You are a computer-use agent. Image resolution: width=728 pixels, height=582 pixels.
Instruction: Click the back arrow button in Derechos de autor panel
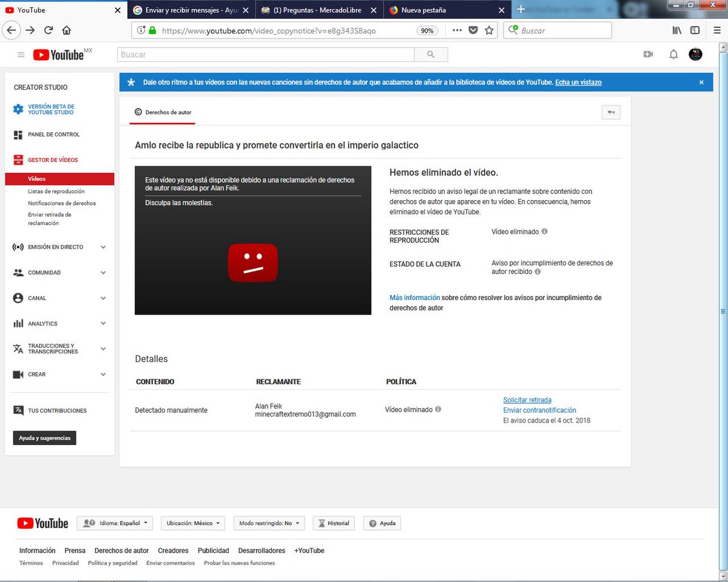click(x=611, y=112)
